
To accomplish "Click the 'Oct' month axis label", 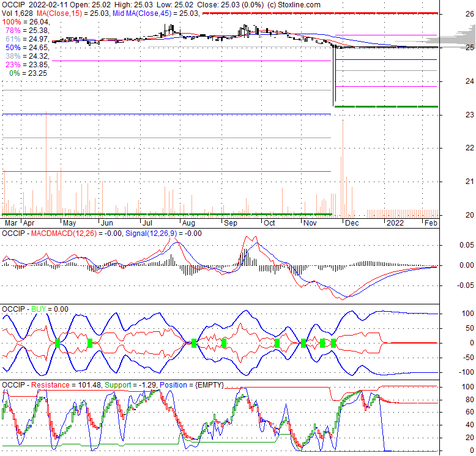I will pyautogui.click(x=269, y=223).
